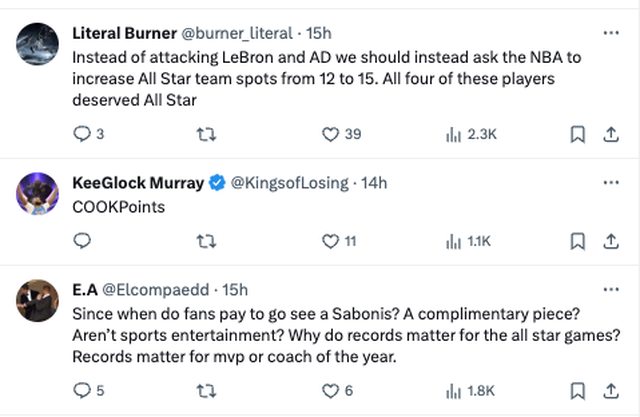Screen dimensions: 640x417
Task: View analytics on Literal Burner's 2.3K views tweet
Action: [453, 134]
